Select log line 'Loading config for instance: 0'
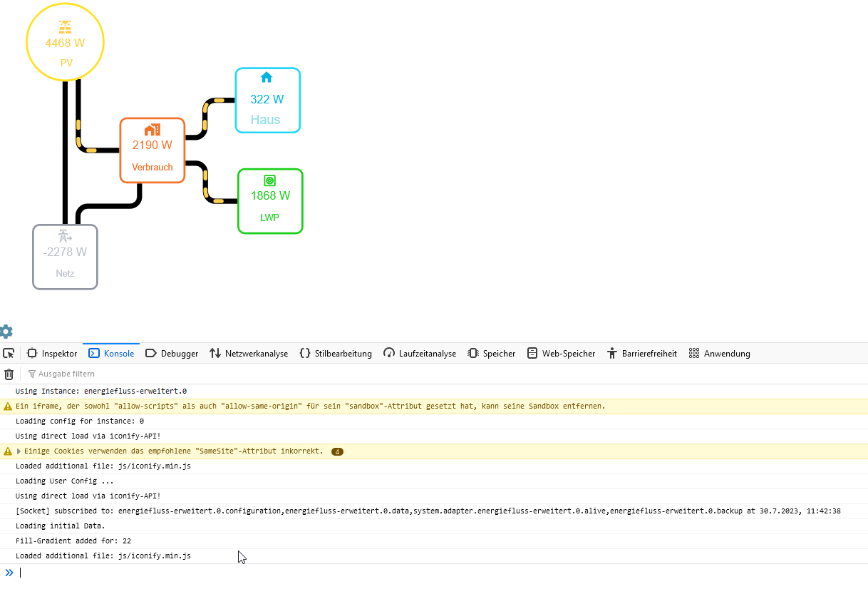 [x=80, y=421]
